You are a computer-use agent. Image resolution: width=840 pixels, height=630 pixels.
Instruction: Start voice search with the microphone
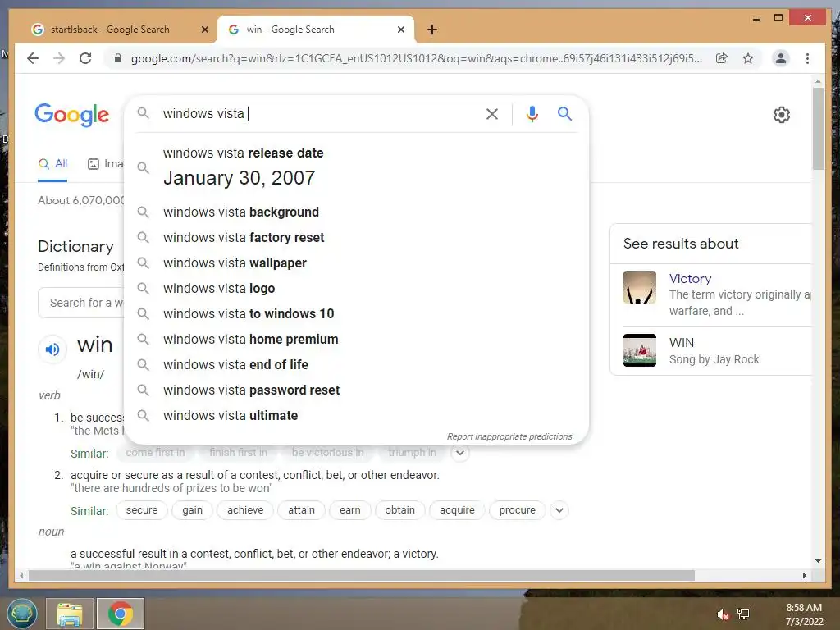coord(532,113)
